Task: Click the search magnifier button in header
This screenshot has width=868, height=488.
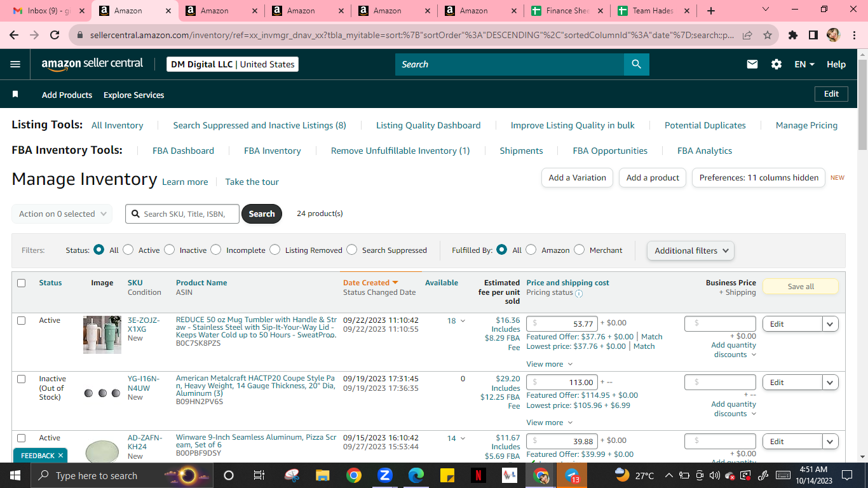Action: 636,64
